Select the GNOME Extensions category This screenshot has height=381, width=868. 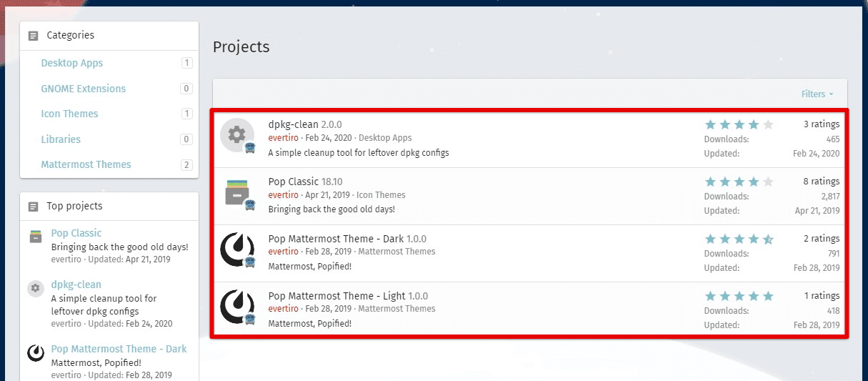(x=83, y=89)
